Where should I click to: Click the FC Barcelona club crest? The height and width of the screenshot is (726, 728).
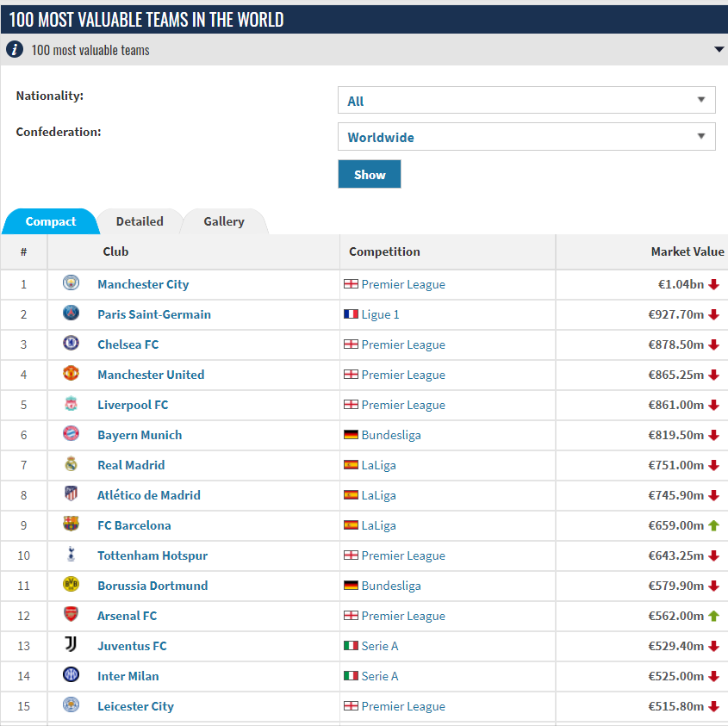[71, 524]
